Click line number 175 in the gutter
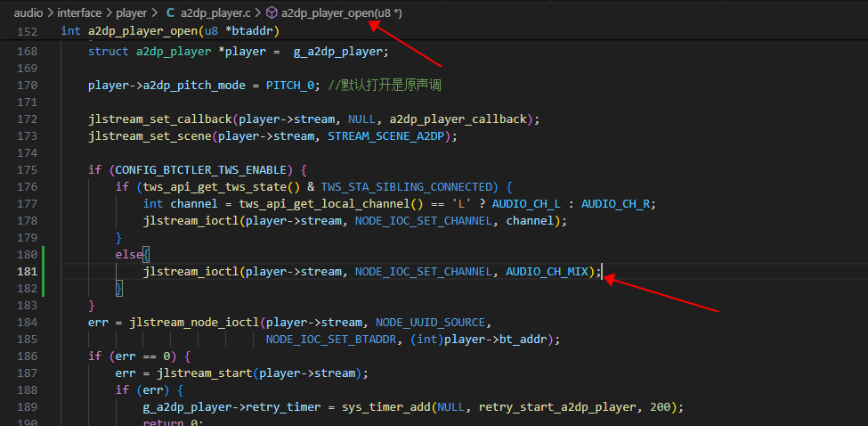 (x=27, y=169)
